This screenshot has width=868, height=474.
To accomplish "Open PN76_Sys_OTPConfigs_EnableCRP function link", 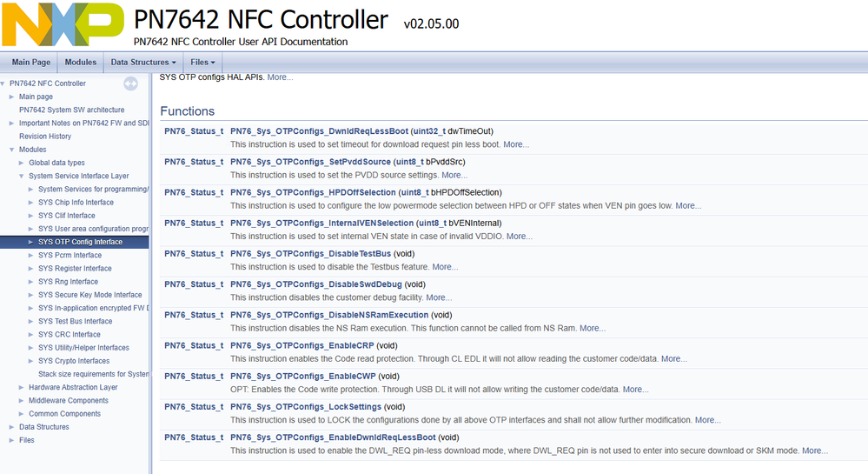I will (x=302, y=345).
